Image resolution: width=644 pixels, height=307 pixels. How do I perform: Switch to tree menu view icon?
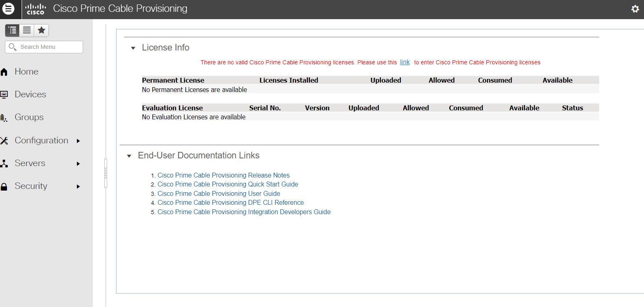click(13, 30)
